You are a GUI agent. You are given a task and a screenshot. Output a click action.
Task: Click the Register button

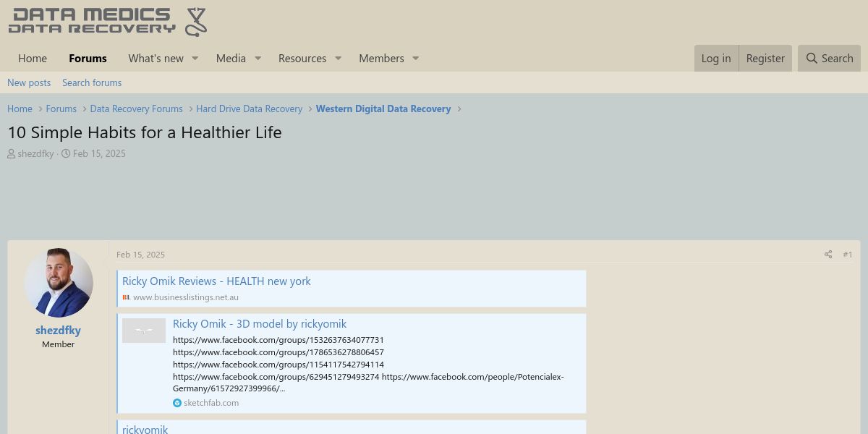coord(765,59)
